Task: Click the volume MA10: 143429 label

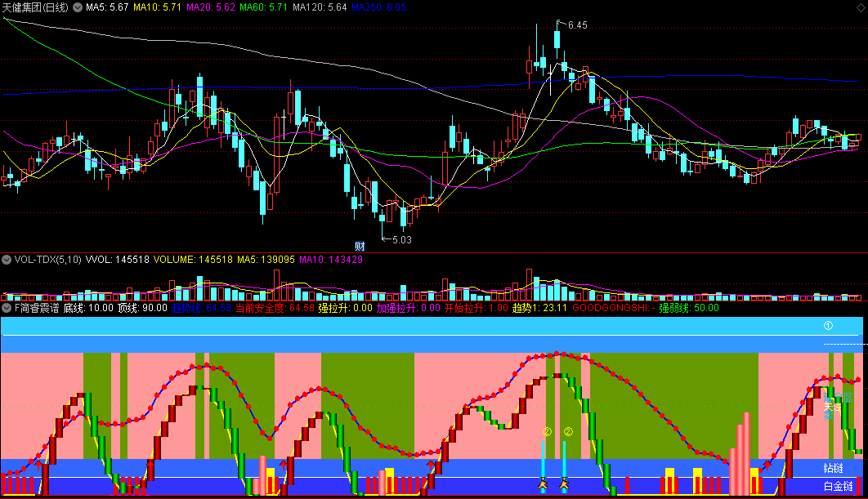Action: [331, 260]
